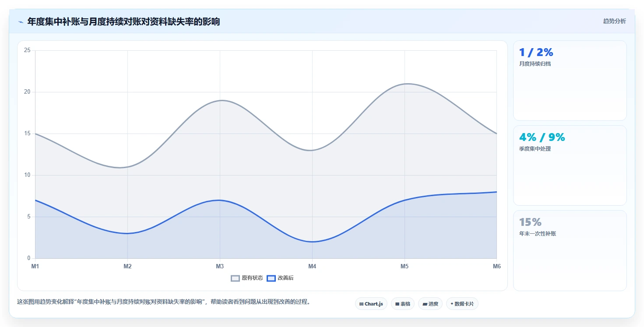Toggle the 改善后 legend swatch
The width and height of the screenshot is (644, 327).
[271, 278]
